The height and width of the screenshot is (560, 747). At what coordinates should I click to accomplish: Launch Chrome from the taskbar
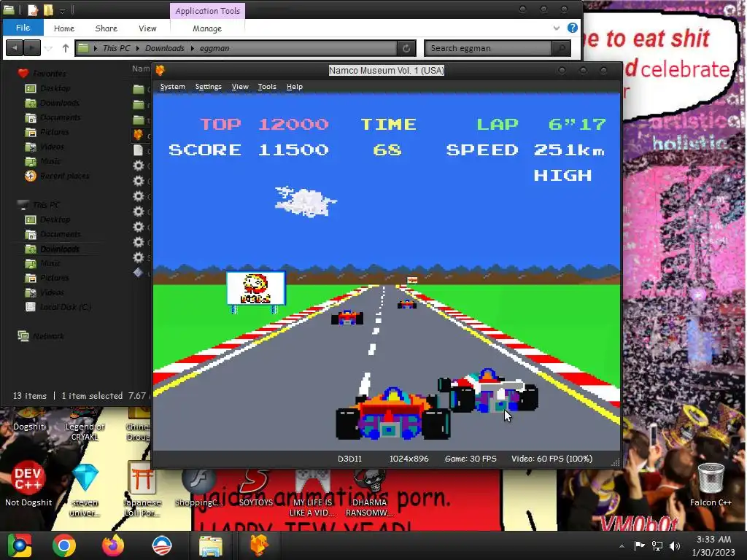pos(64,545)
